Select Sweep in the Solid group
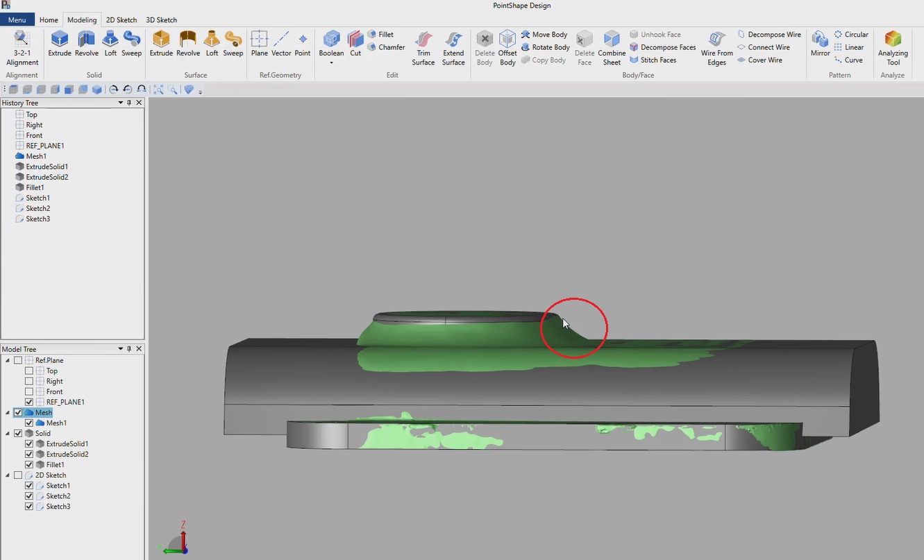Screen dimensions: 924x560 tap(131, 44)
